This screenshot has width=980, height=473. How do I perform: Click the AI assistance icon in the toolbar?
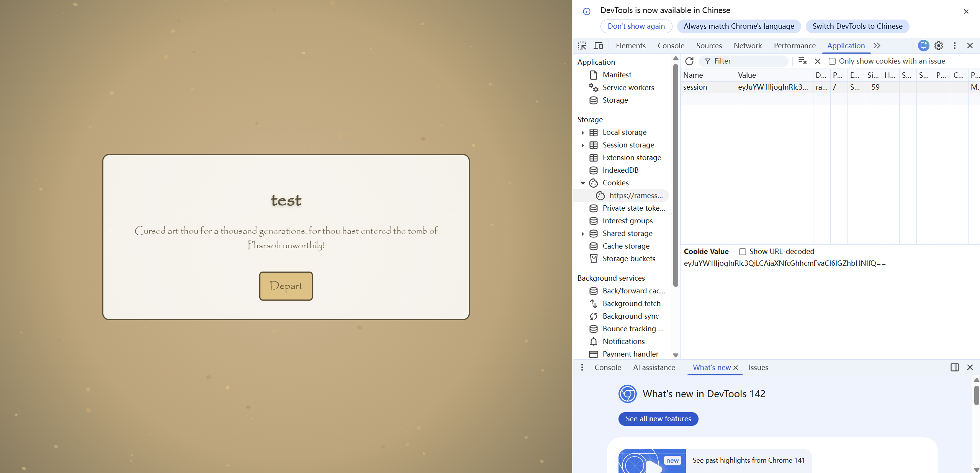pos(923,46)
